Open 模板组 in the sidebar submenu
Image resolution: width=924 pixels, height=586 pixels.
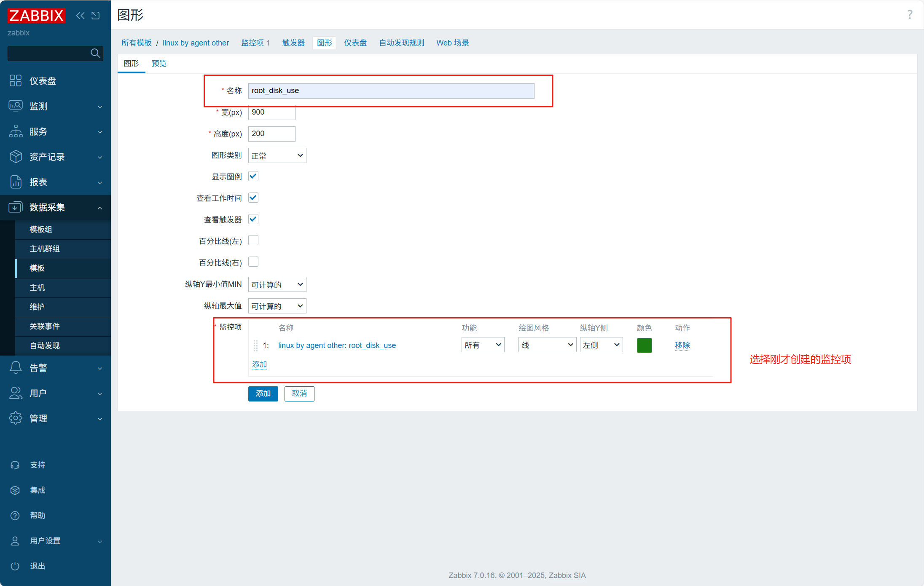[x=63, y=229]
